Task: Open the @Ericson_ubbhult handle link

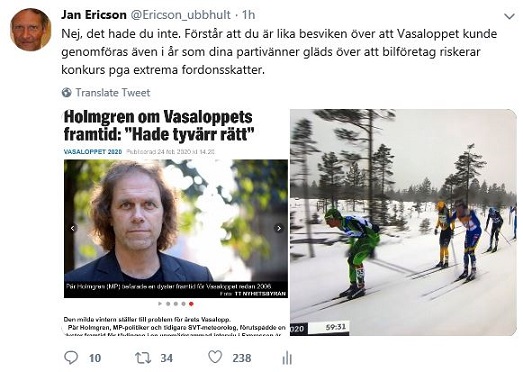Action: click(x=180, y=15)
